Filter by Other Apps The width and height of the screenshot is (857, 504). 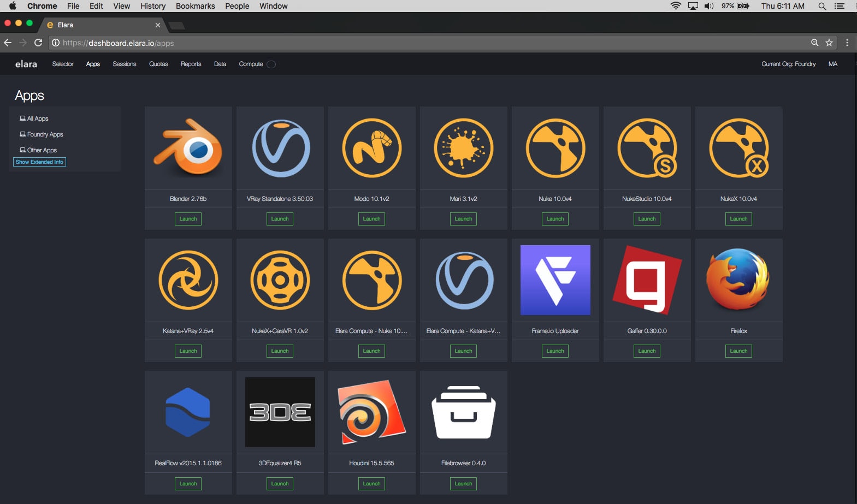click(x=38, y=150)
